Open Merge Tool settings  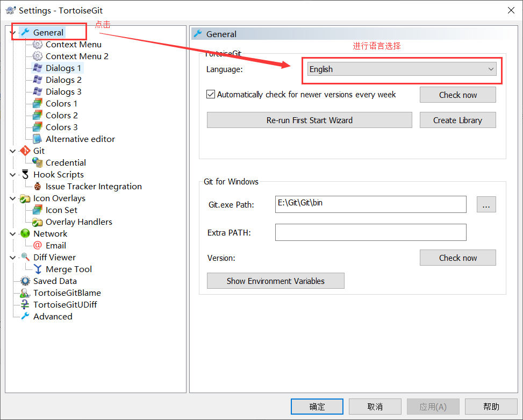tap(69, 269)
